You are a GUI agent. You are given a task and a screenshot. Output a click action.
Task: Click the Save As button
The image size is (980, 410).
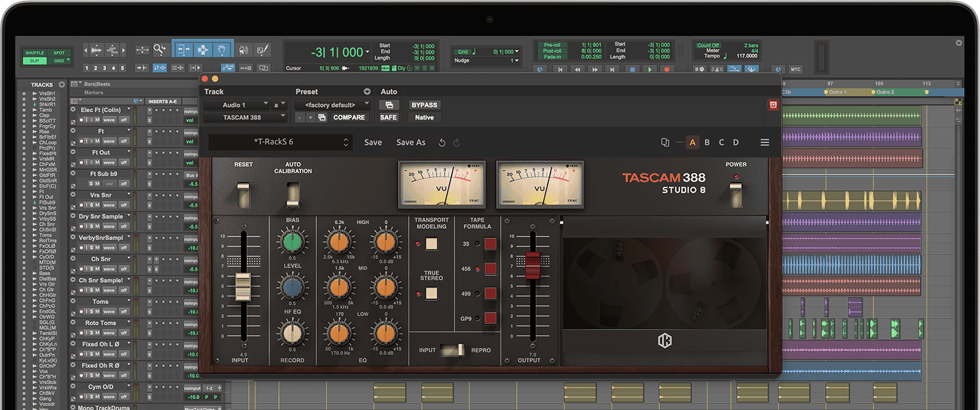(410, 142)
